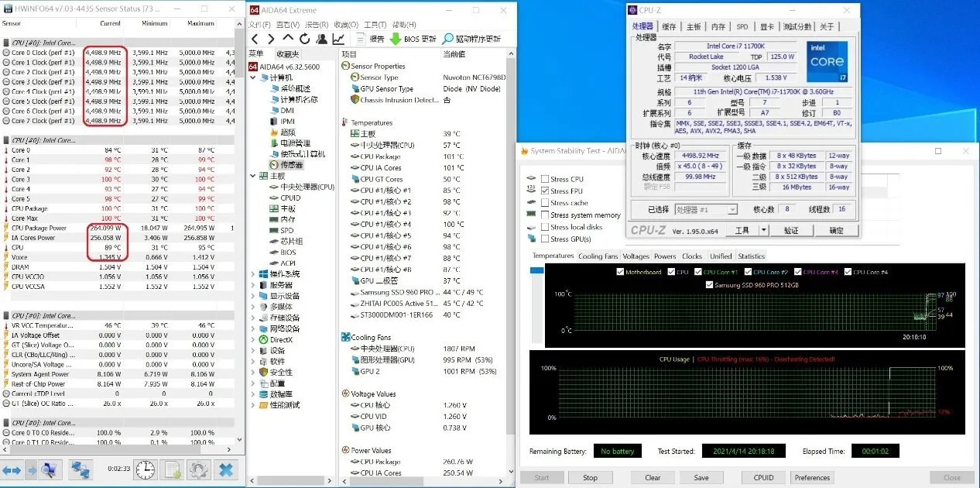Toggle Samsung SSD 960 PRO graph checkbox
The width and height of the screenshot is (980, 488).
[711, 284]
